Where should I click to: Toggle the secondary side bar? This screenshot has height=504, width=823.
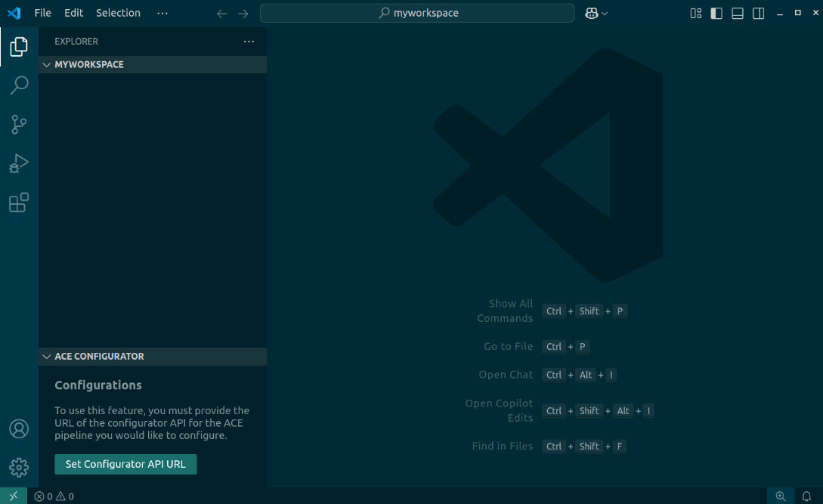759,14
